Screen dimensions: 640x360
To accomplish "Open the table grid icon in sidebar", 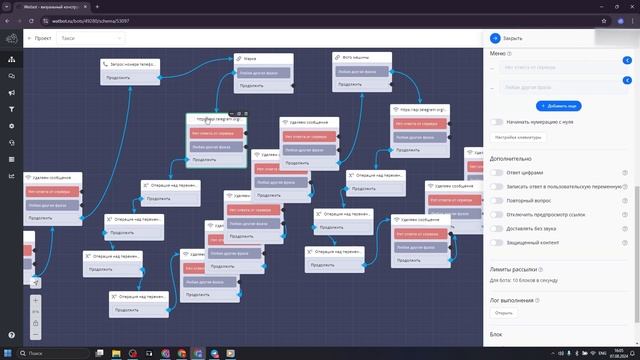I will [11, 159].
